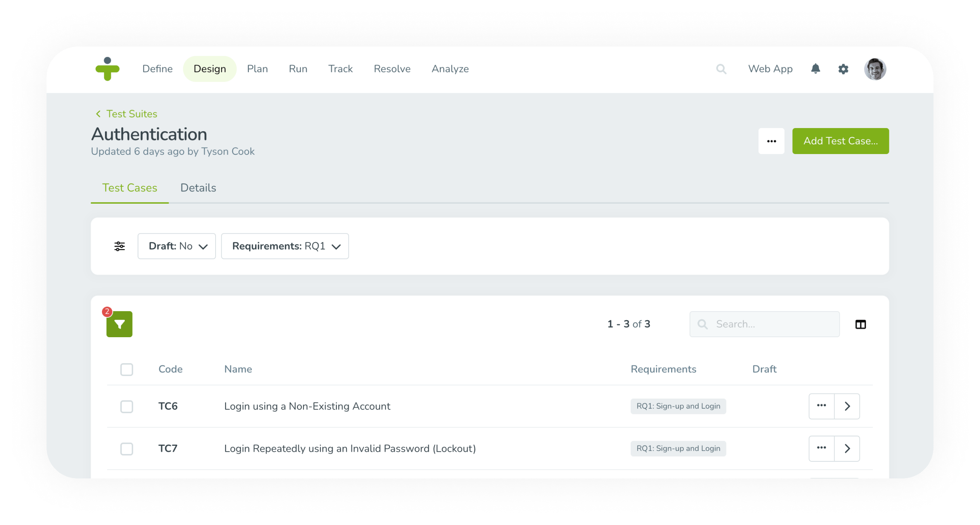Open the suite actions ellipsis menu
The width and height of the screenshot is (980, 525).
click(771, 141)
